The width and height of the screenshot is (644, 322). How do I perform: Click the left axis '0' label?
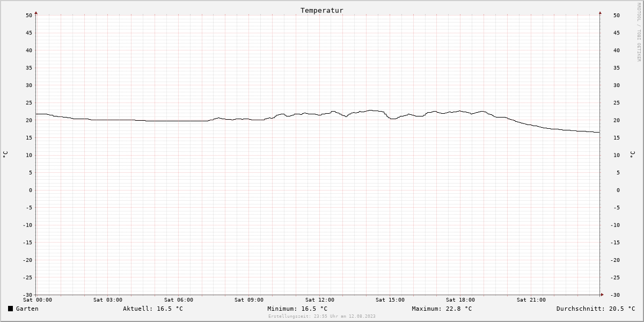31,191
